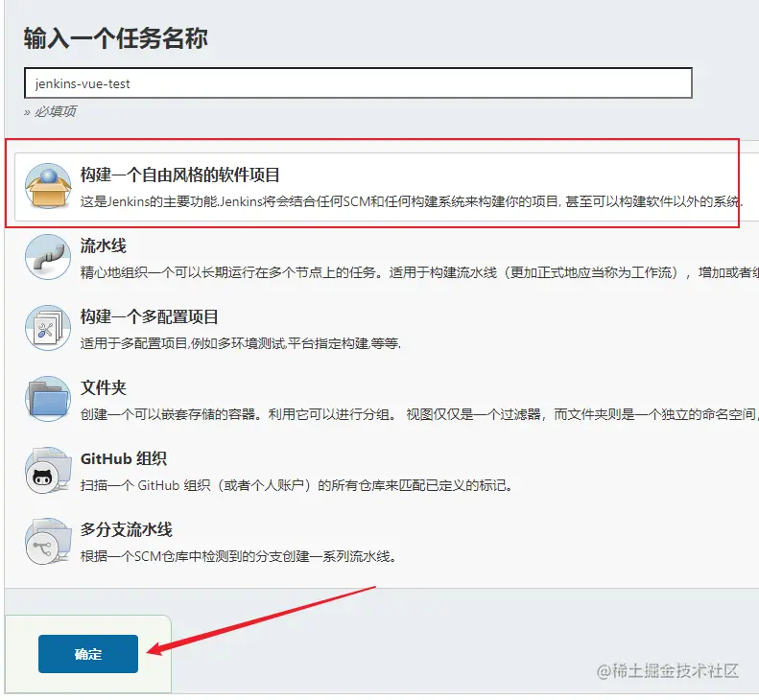The image size is (759, 700).
Task: Select the 文件夹 item title
Action: 103,388
